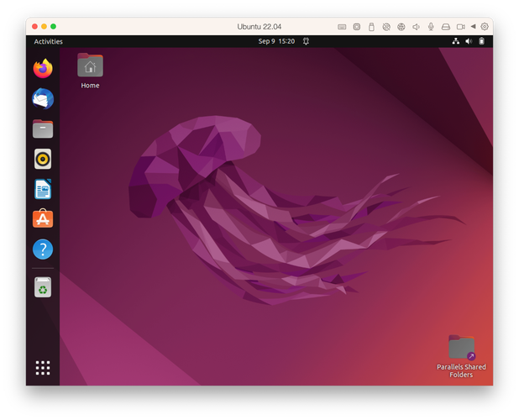This screenshot has width=519, height=420.
Task: Click the Parallels camera icon
Action: tap(461, 27)
